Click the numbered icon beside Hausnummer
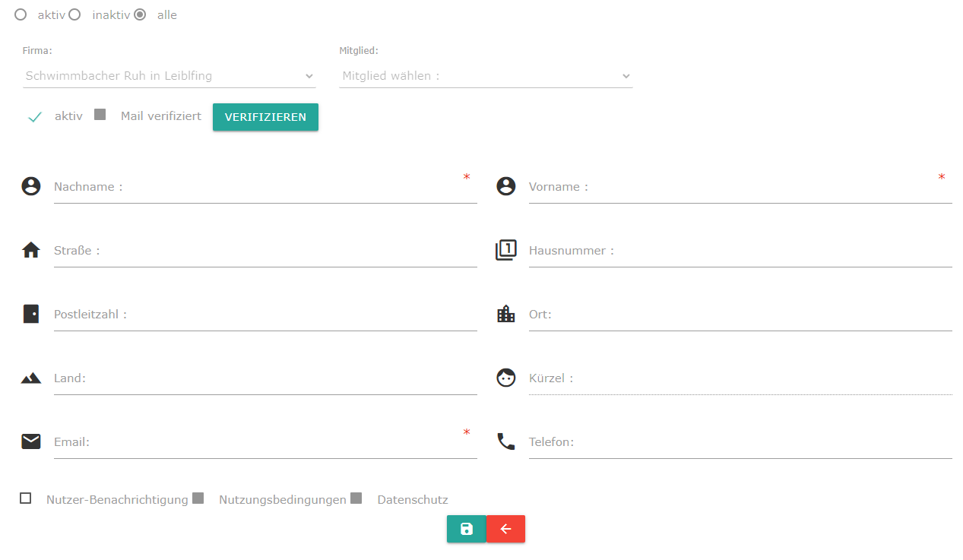Image resolution: width=963 pixels, height=560 pixels. click(x=505, y=250)
